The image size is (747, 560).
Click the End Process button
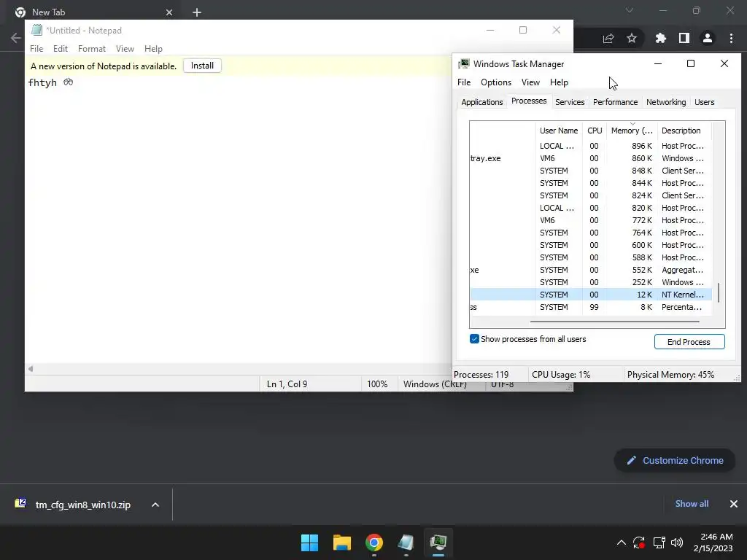point(689,342)
